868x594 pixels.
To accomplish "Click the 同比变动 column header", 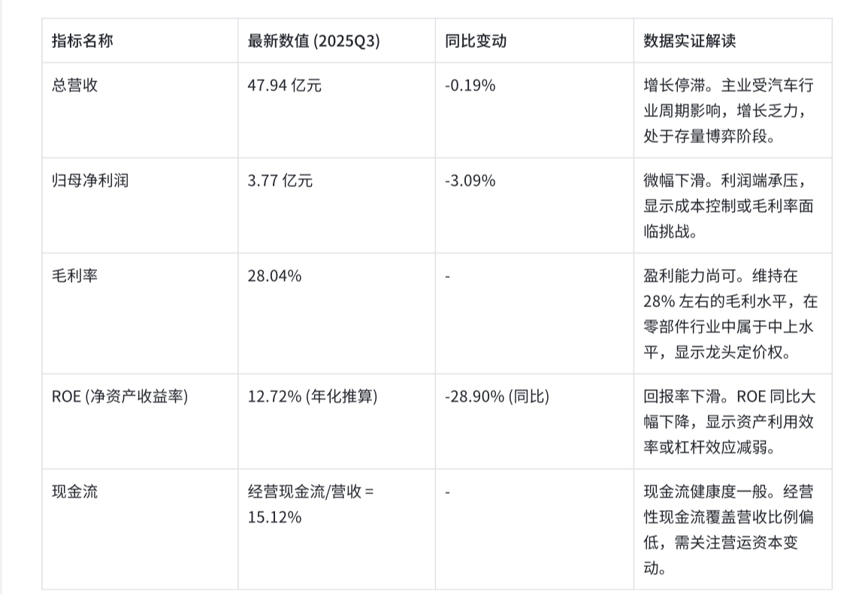I will 476,41.
